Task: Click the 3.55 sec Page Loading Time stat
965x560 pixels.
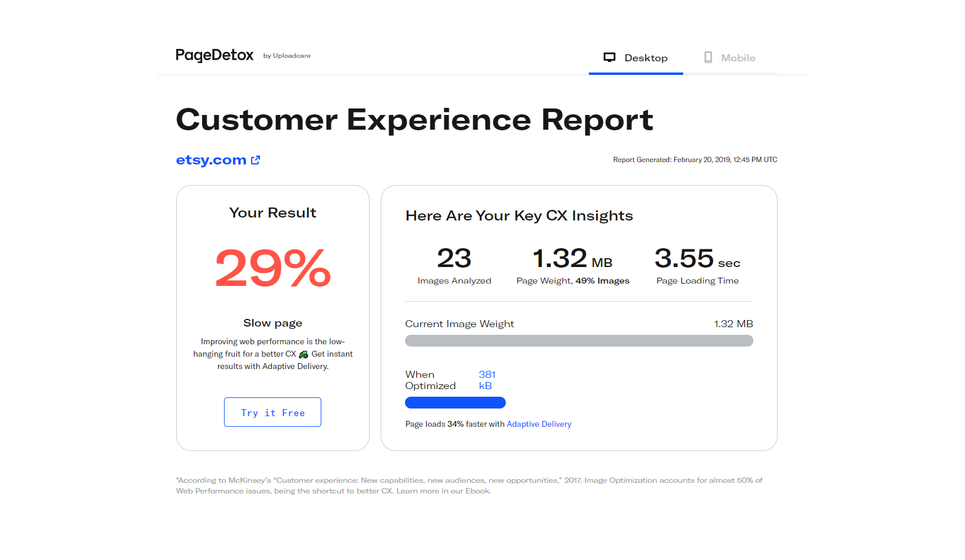Action: (x=697, y=262)
